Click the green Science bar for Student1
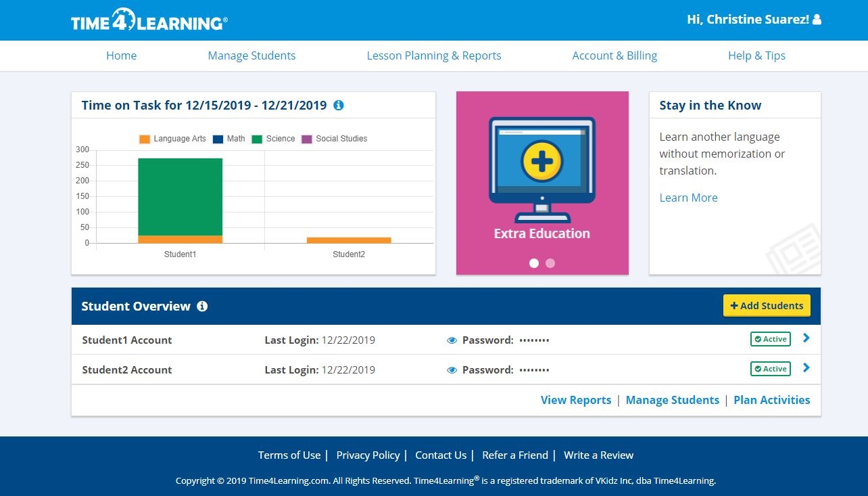The image size is (868, 496). 180,196
